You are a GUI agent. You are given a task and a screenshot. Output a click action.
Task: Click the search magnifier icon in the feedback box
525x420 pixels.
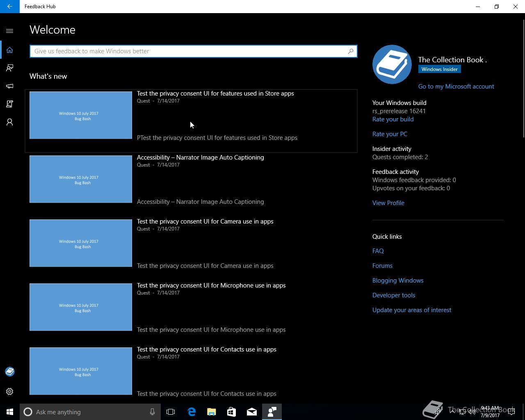(351, 51)
